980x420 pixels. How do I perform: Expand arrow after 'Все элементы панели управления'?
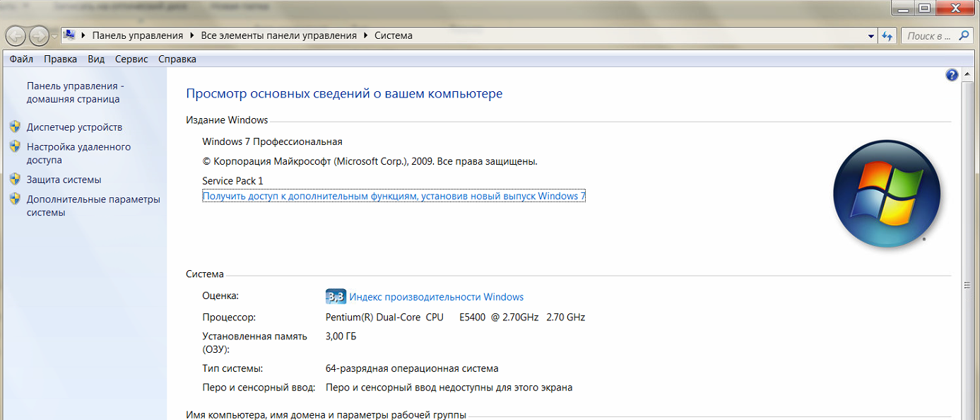pos(366,35)
